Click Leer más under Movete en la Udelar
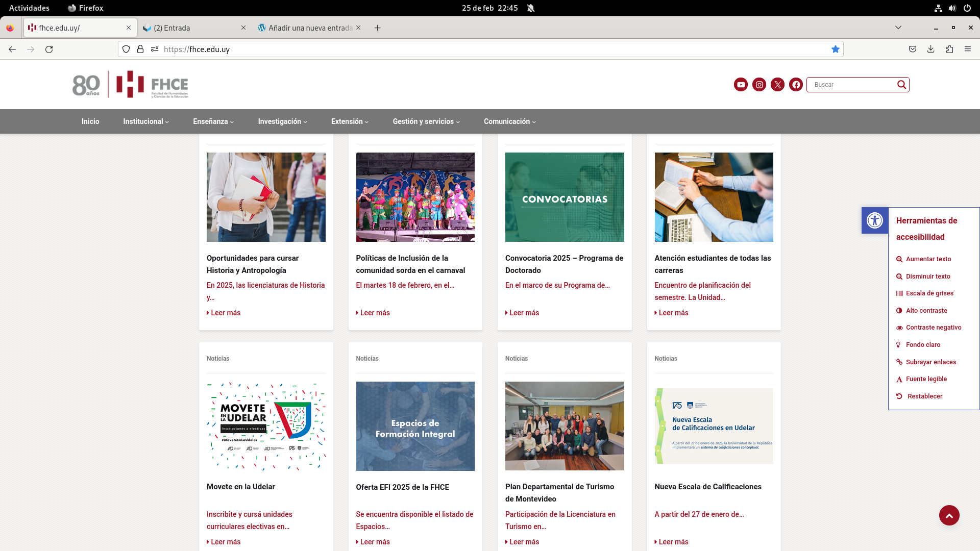The height and width of the screenshot is (551, 980). tap(225, 542)
